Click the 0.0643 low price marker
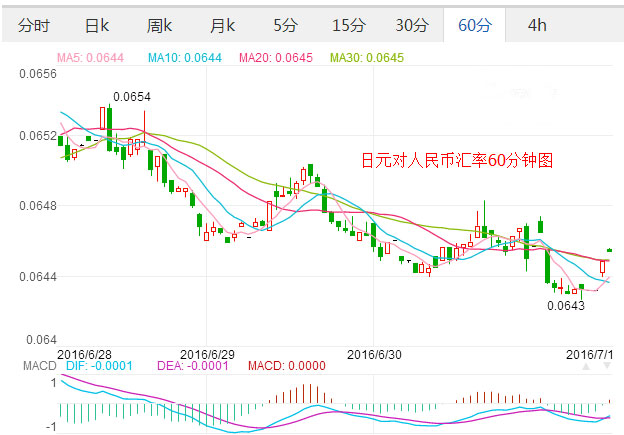 point(566,305)
